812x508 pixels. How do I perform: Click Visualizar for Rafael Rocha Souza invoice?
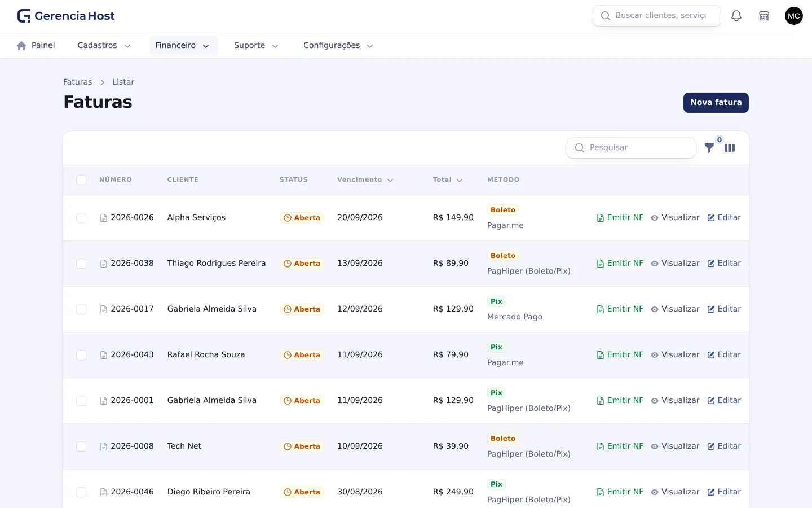(x=675, y=355)
